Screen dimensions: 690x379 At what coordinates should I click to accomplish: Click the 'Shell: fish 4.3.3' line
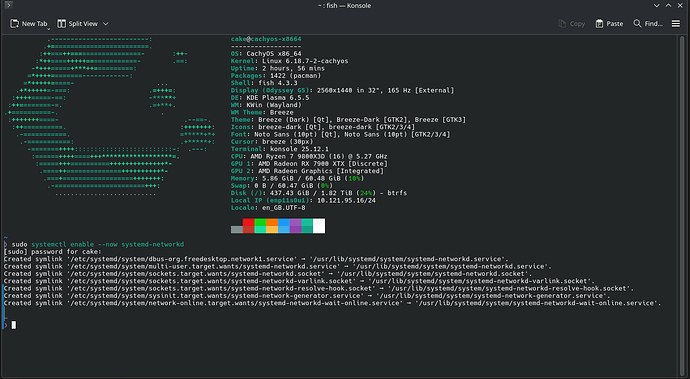point(264,83)
